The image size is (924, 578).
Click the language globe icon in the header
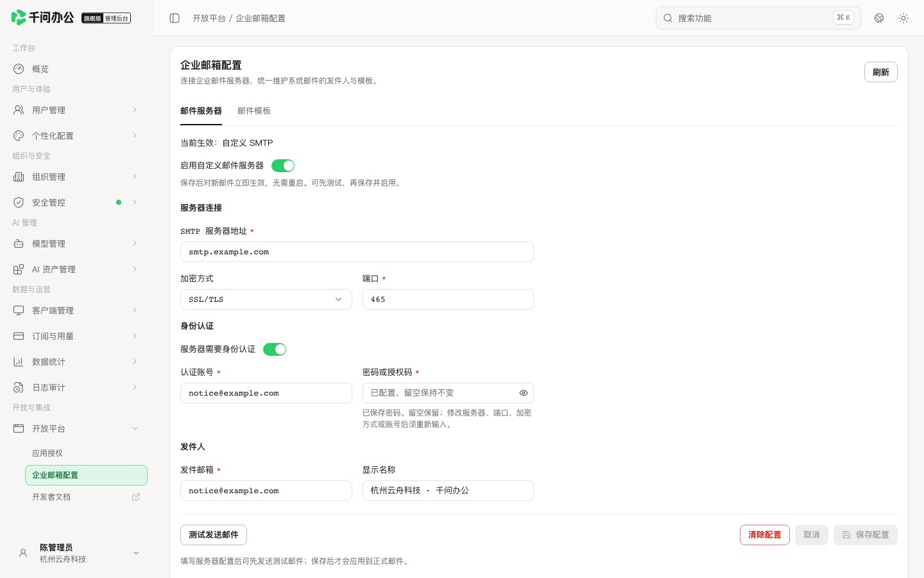879,18
